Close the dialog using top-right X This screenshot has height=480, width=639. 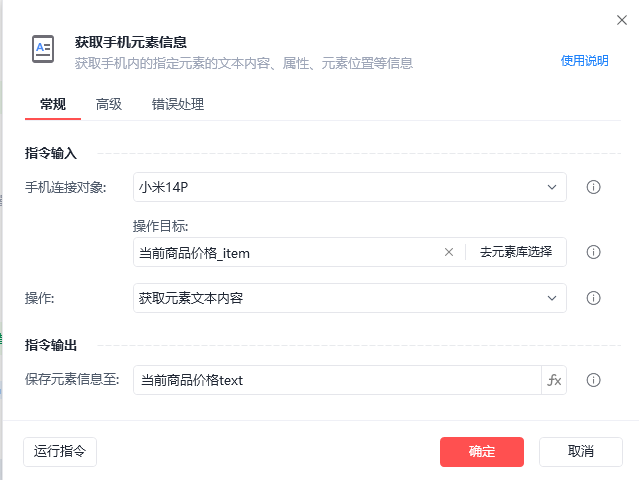click(x=621, y=20)
